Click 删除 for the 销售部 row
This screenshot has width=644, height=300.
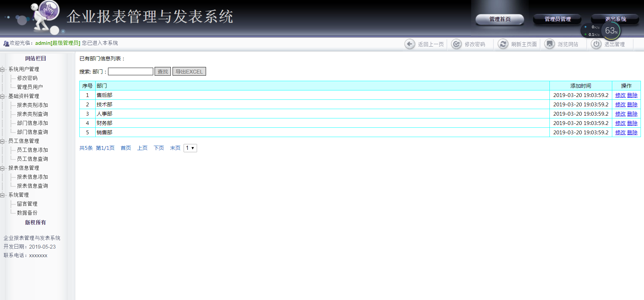click(632, 133)
